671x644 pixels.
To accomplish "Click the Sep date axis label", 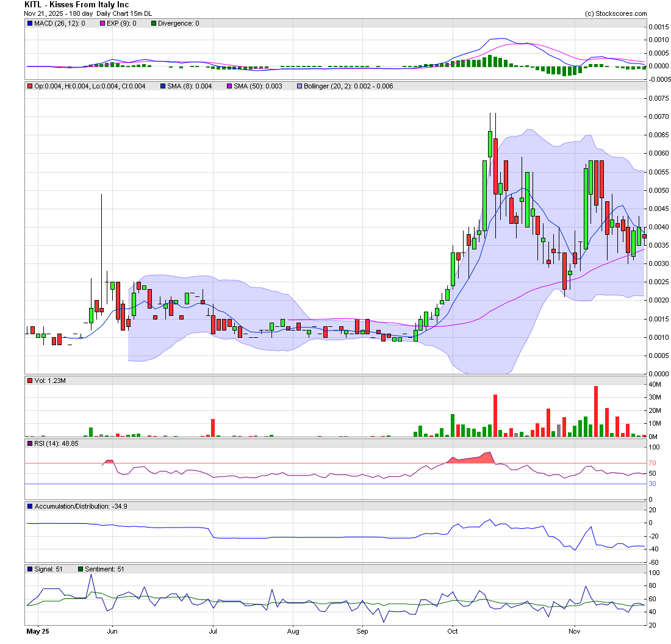I will click(362, 632).
